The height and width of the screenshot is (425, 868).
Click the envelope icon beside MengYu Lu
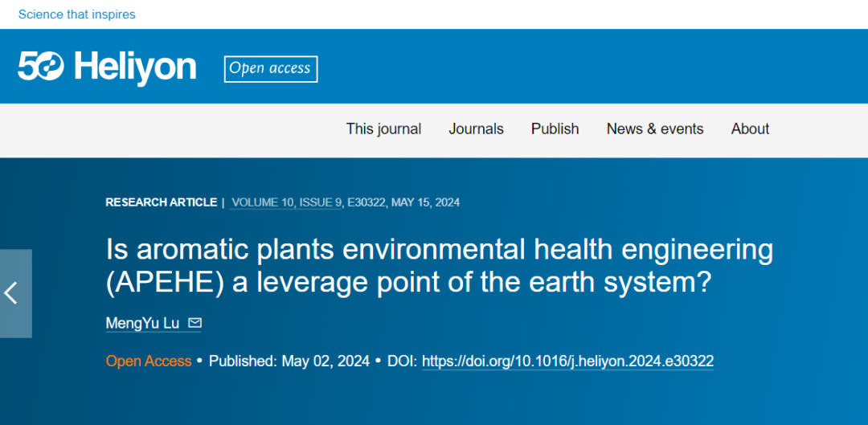pyautogui.click(x=194, y=323)
